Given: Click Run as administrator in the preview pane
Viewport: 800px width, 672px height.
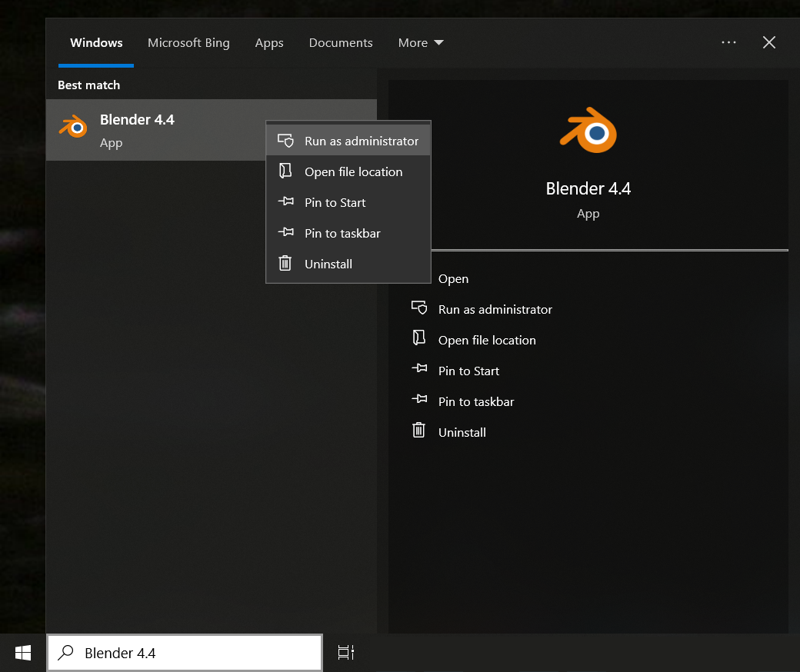Looking at the screenshot, I should [482, 310].
